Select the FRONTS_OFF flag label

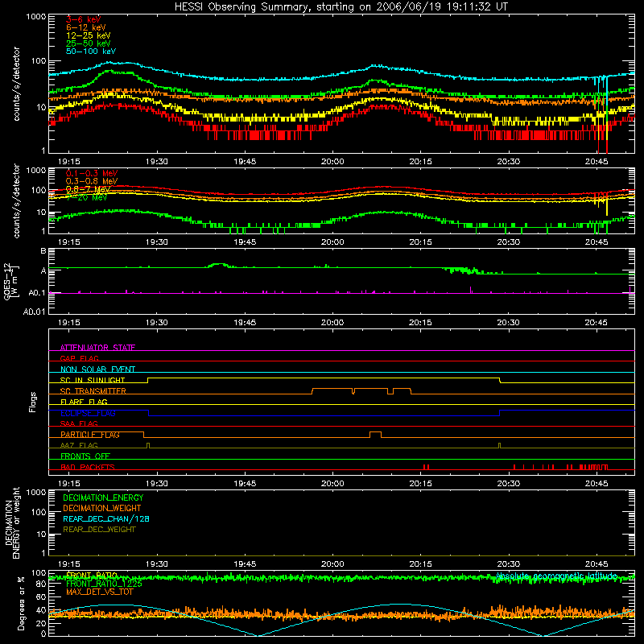(85, 456)
